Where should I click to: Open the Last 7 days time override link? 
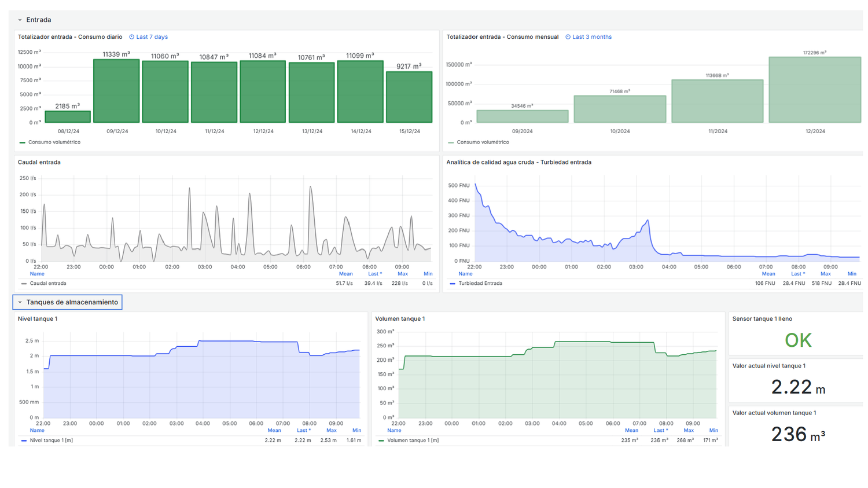coord(152,37)
